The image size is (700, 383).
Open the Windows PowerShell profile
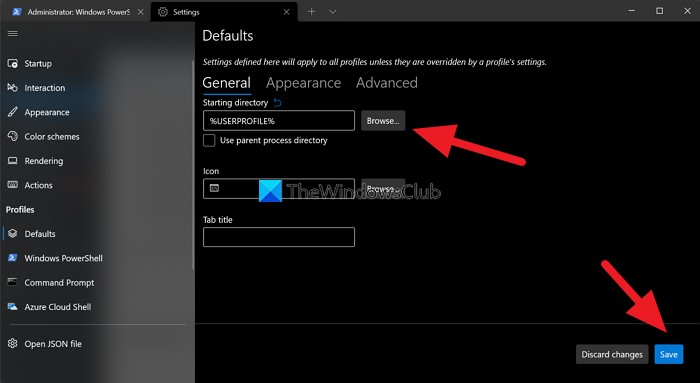click(55, 258)
